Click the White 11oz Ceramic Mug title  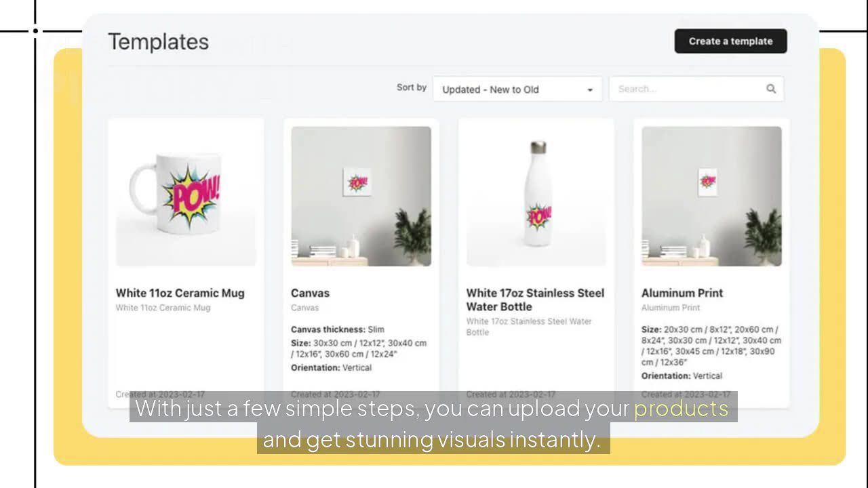tap(180, 293)
